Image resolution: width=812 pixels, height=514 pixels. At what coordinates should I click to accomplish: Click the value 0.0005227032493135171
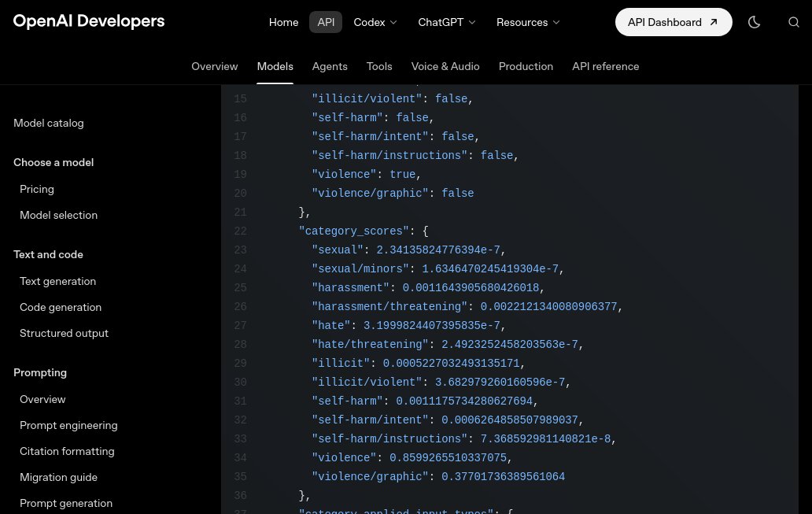click(451, 363)
